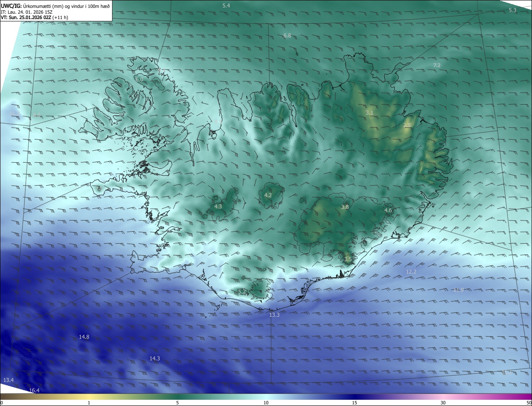Click the '1' tick on the color scale
The height and width of the screenshot is (406, 532).
[89, 403]
